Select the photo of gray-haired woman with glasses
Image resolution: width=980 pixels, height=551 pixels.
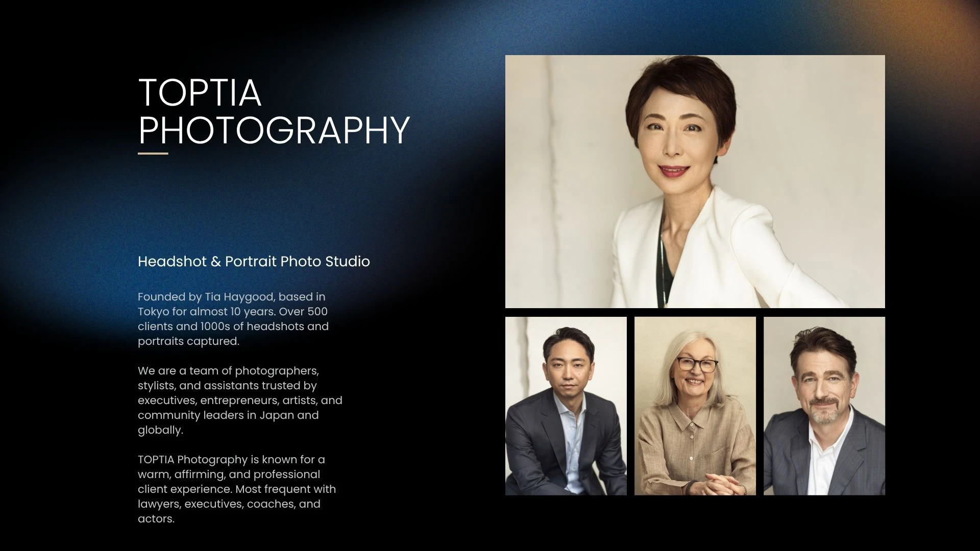pos(695,406)
